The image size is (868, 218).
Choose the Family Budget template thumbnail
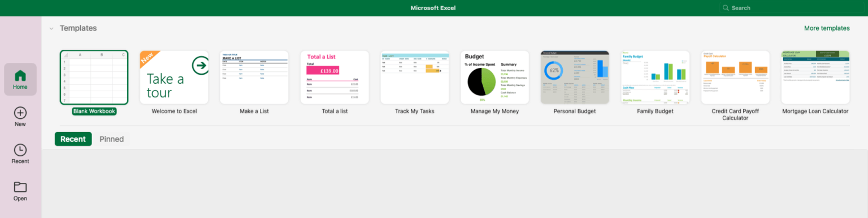655,78
